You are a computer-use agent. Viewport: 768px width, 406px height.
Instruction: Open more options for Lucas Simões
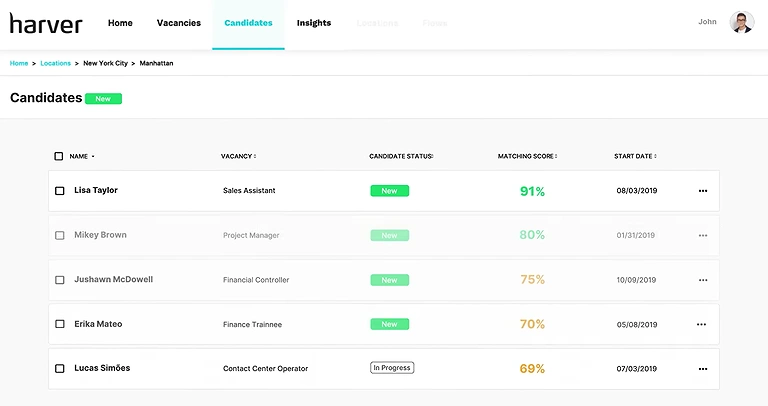(x=703, y=369)
